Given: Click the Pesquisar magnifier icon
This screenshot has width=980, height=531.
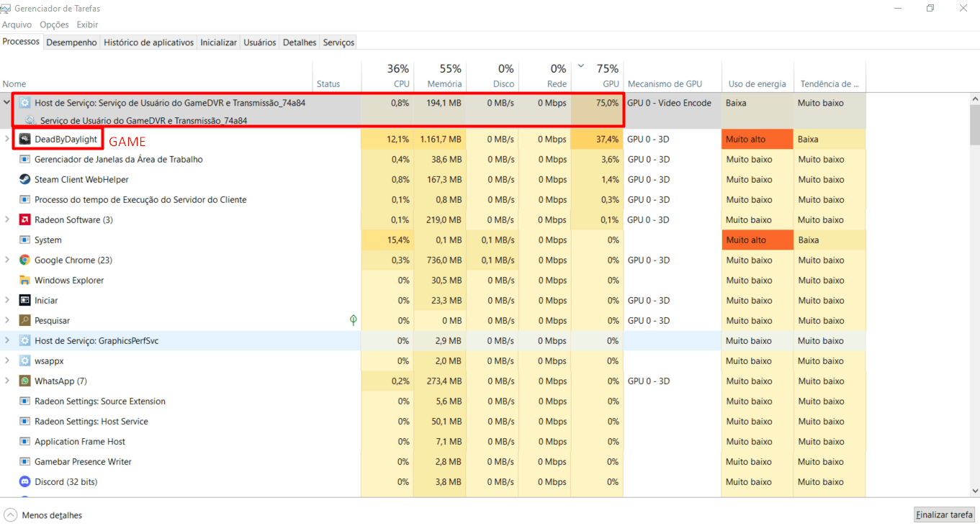Looking at the screenshot, I should click(24, 320).
